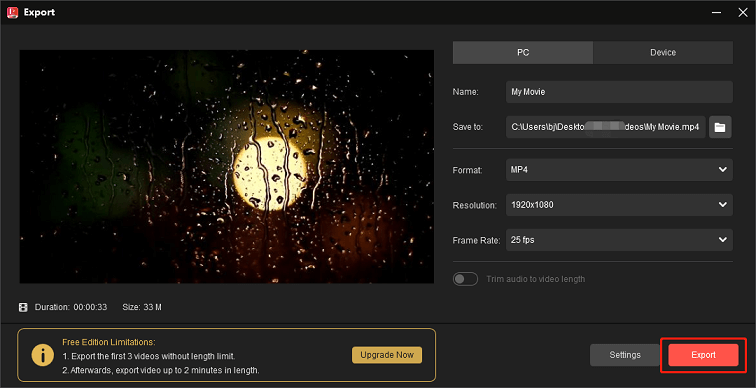Screen dimensions: 756x388
Task: Click the app logo in title bar
Action: tap(13, 13)
